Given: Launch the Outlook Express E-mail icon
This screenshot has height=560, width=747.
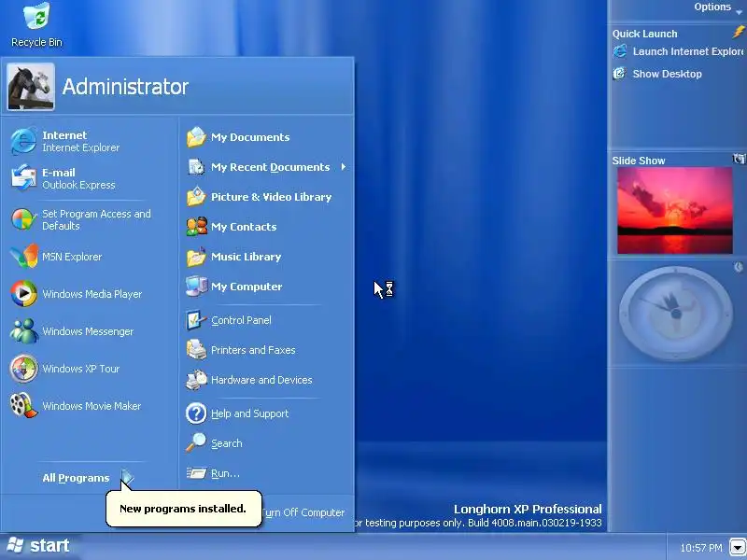Looking at the screenshot, I should tap(23, 178).
